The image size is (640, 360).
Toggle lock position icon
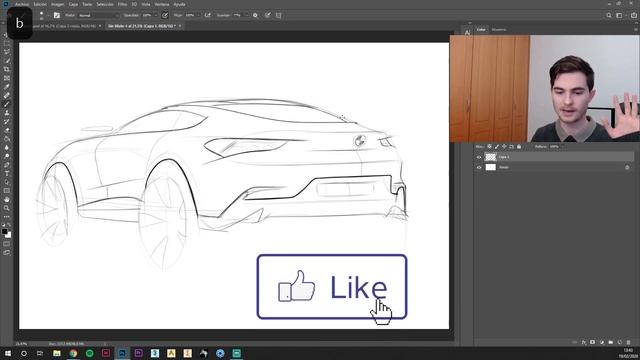[x=504, y=147]
